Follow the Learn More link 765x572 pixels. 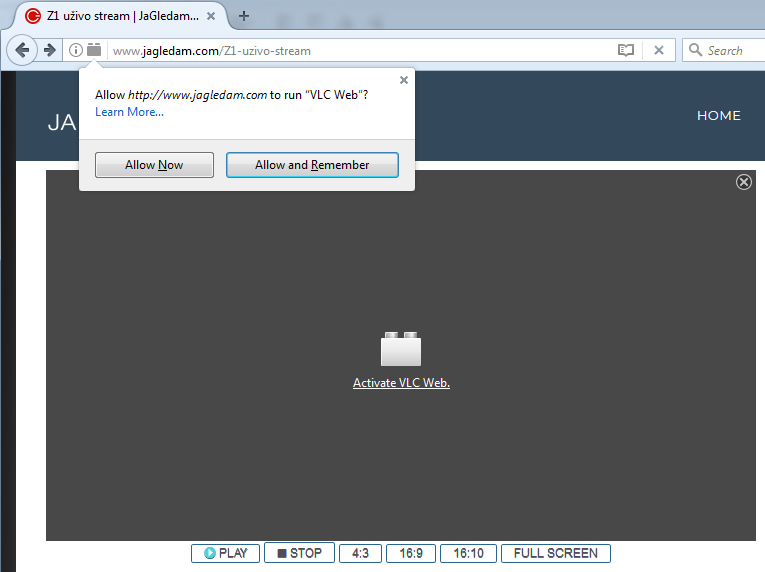pyautogui.click(x=129, y=112)
